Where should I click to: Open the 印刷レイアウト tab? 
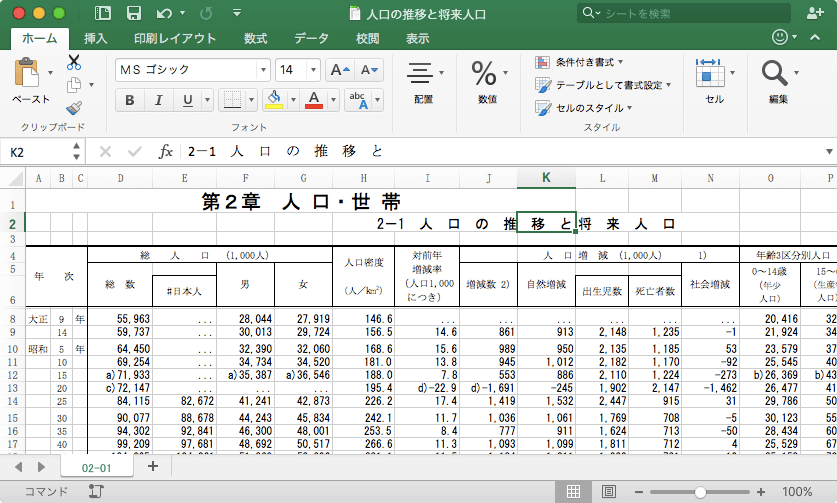click(175, 38)
